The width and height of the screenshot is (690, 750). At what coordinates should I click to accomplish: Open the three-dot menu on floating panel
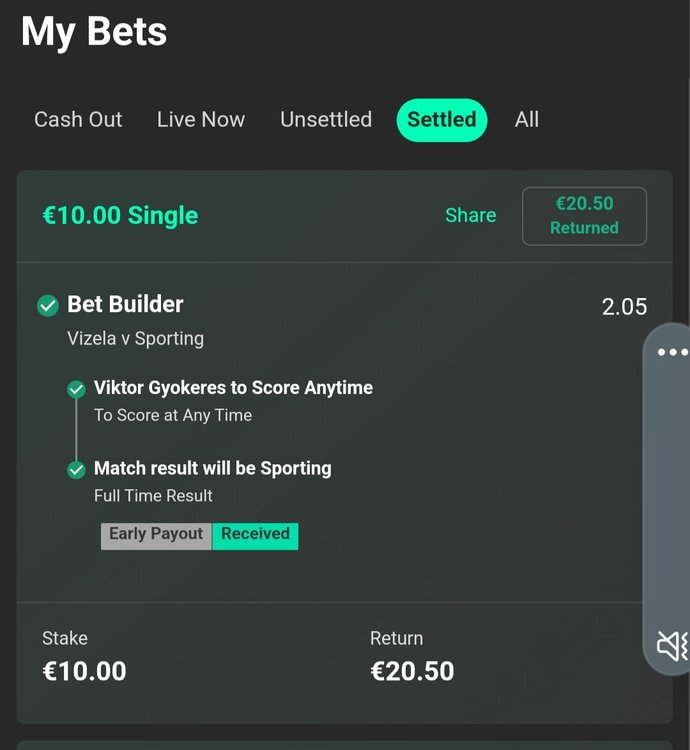pos(672,352)
